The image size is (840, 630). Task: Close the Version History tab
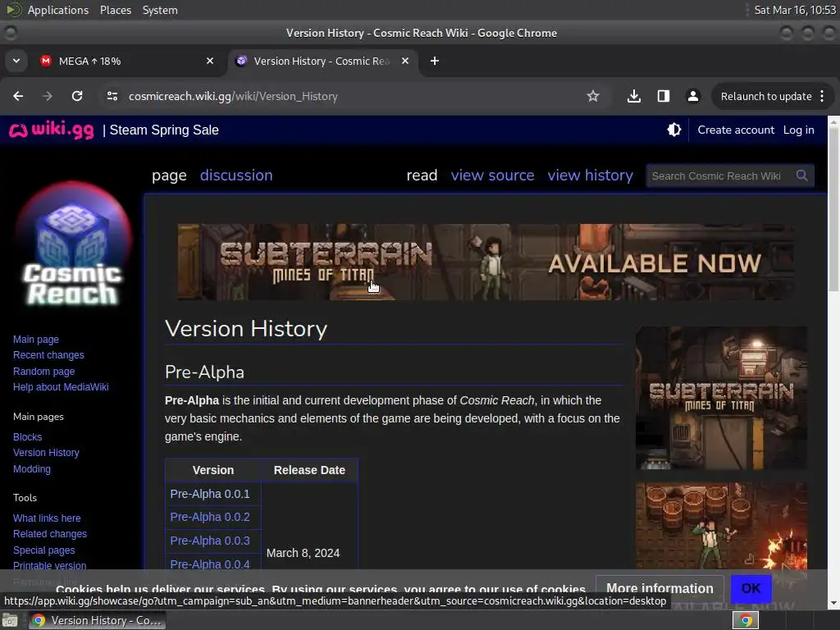tap(405, 61)
